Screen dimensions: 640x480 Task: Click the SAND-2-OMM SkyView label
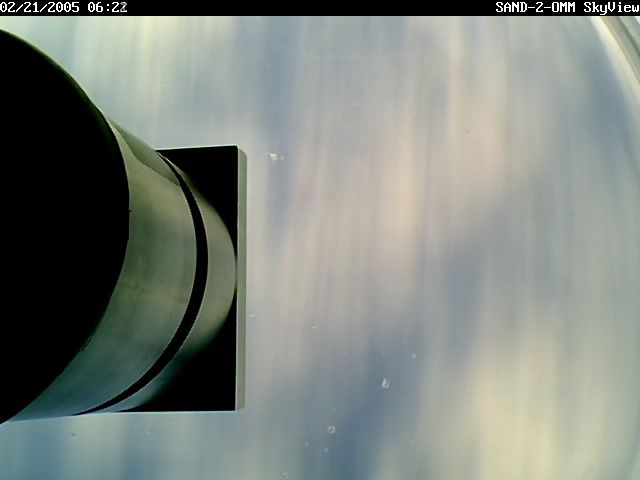[567, 7]
